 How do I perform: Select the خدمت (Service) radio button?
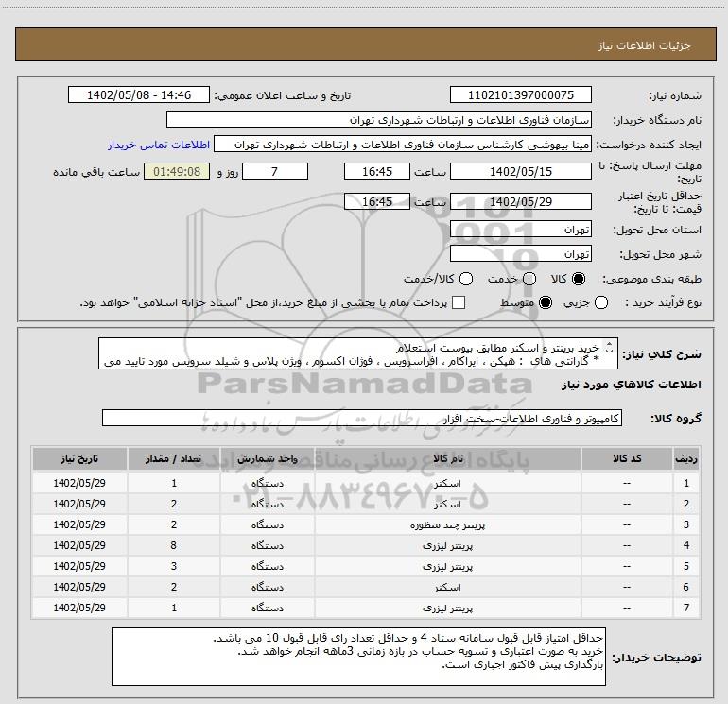click(529, 279)
